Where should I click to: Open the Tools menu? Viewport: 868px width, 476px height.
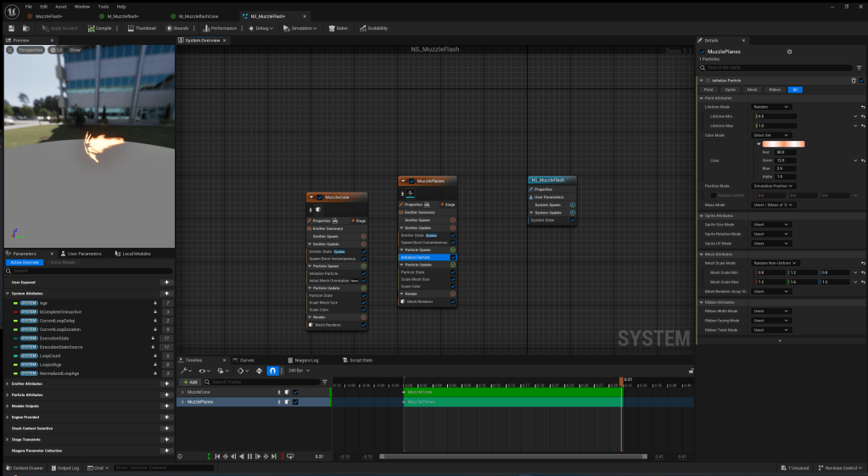[103, 6]
